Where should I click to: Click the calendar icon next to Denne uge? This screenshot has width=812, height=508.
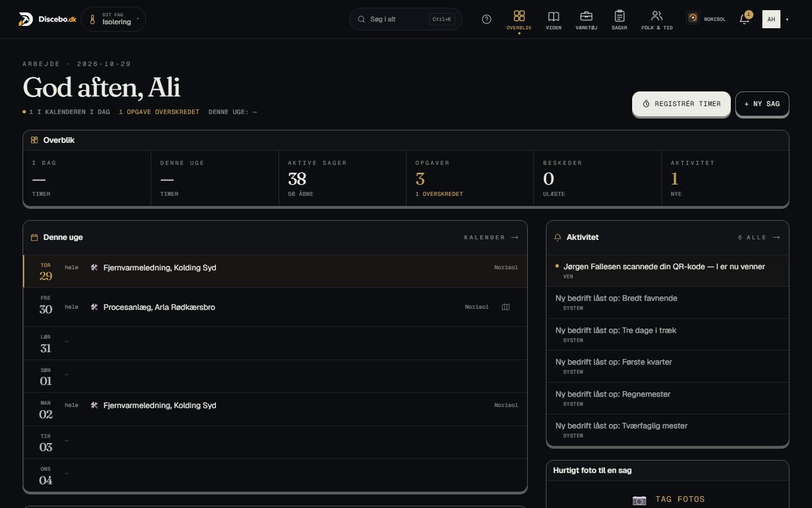pyautogui.click(x=34, y=238)
